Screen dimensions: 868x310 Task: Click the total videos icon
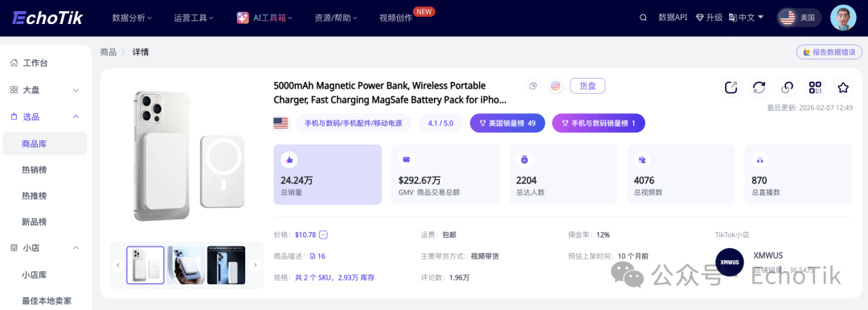tap(641, 160)
